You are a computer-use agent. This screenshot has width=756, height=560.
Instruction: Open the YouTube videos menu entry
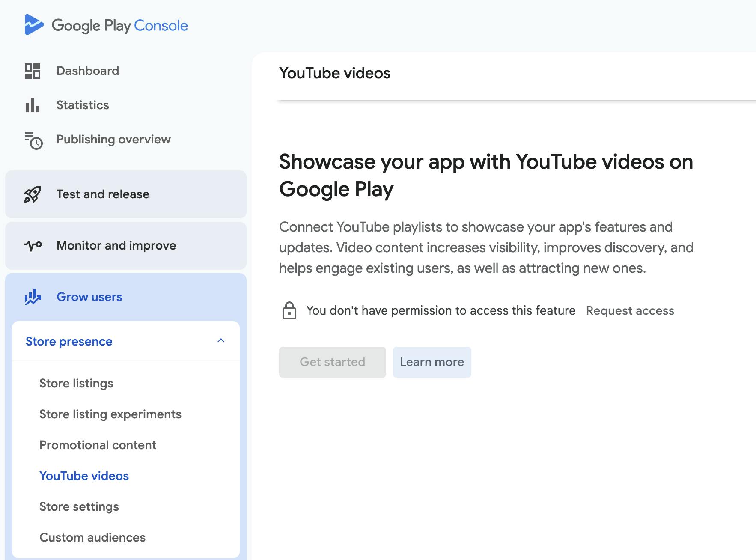[84, 476]
